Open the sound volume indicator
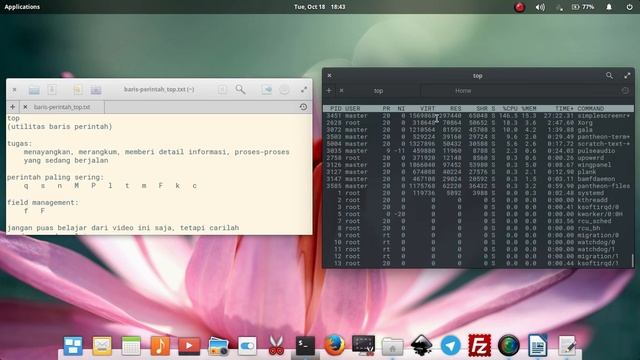The height and width of the screenshot is (360, 640). tap(540, 7)
